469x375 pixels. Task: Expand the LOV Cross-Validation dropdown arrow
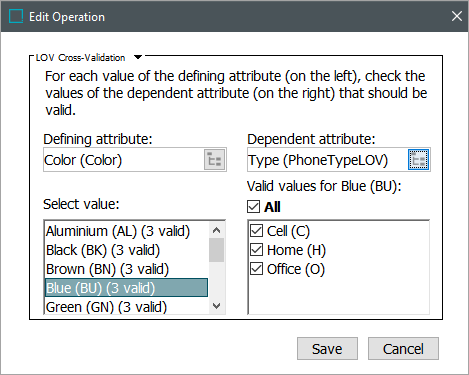pyautogui.click(x=138, y=57)
